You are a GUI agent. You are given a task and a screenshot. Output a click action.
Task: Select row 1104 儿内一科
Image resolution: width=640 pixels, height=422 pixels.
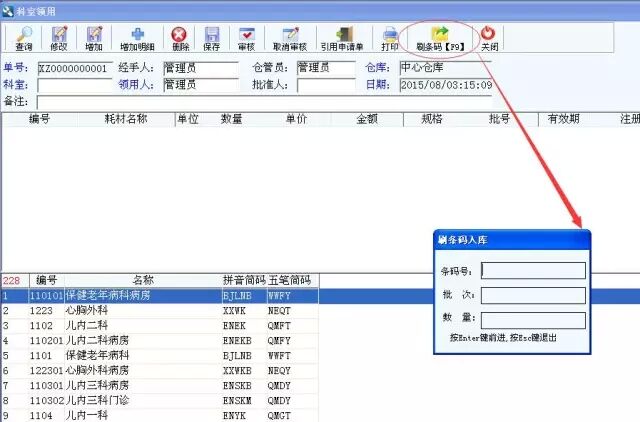(x=160, y=415)
